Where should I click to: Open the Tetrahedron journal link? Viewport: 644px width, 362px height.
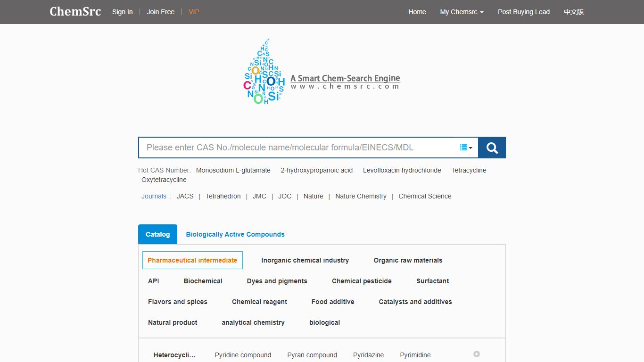[x=223, y=196]
